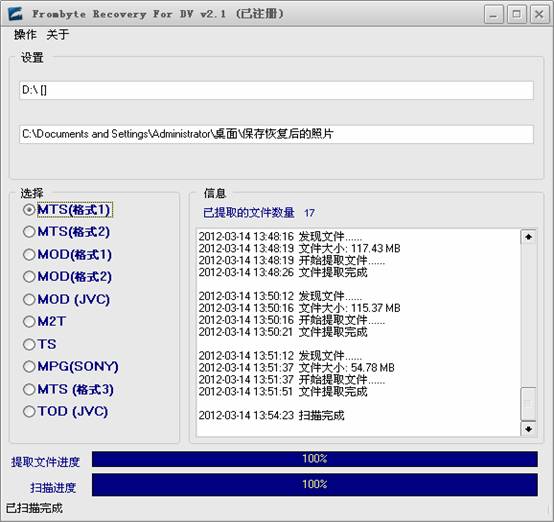Viewport: 554px width, 522px height.
Task: Select MPG(SONY) radio button
Action: pos(71,366)
